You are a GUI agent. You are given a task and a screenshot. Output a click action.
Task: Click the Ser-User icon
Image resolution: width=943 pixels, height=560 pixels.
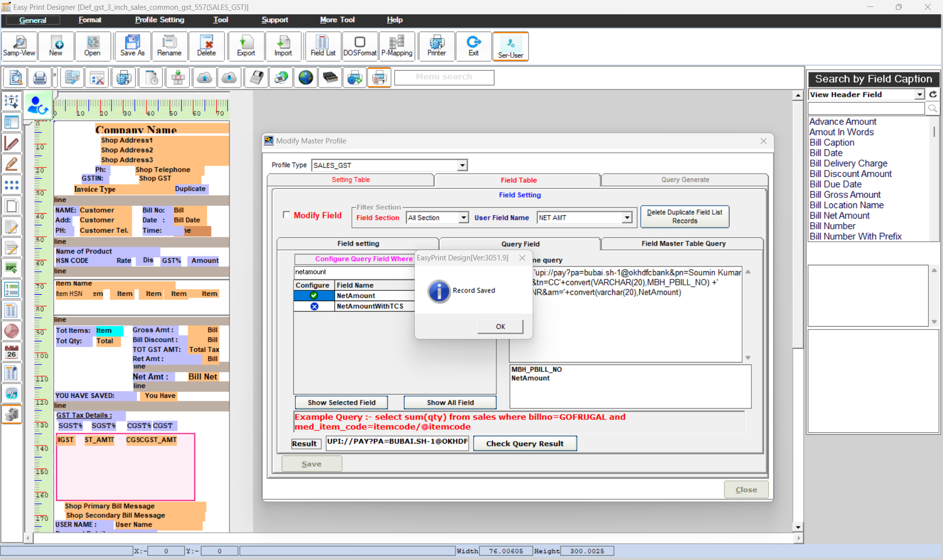510,47
